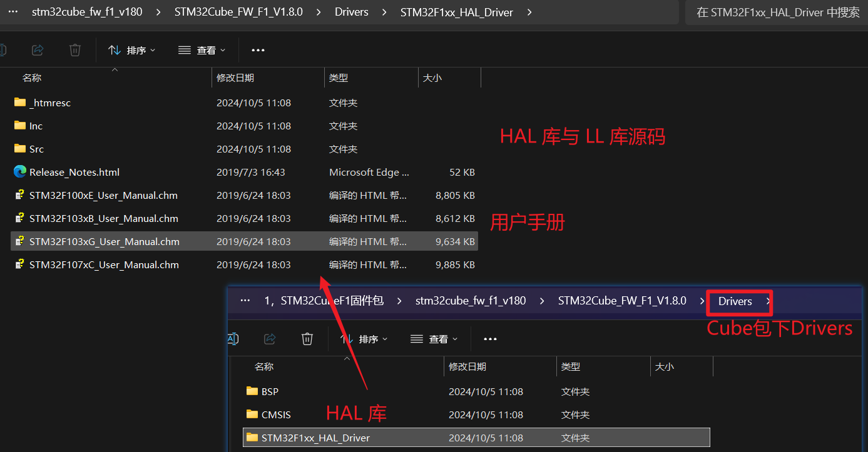Image resolution: width=868 pixels, height=452 pixels.
Task: Click the Inc folder icon
Action: coord(20,126)
